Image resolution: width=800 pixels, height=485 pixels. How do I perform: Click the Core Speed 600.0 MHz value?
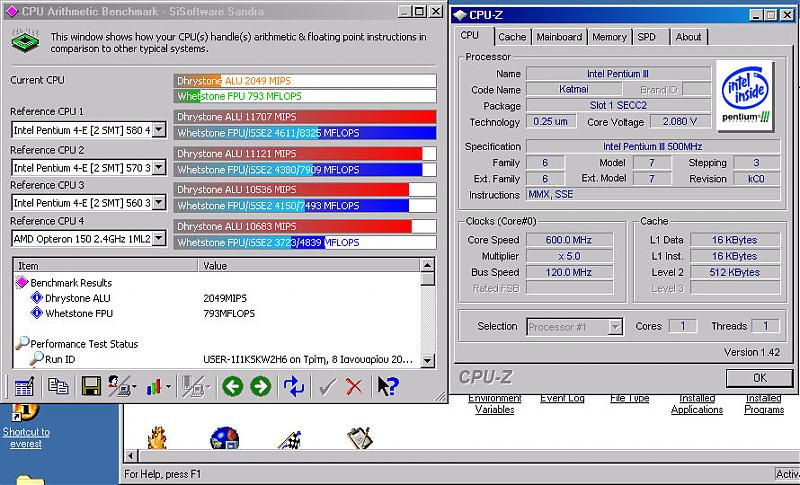(569, 240)
